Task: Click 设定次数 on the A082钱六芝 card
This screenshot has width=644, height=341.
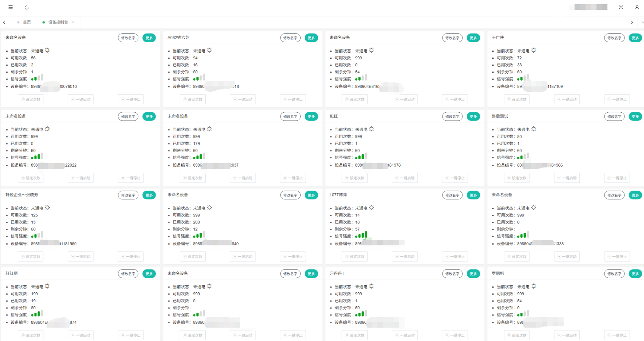Action: (x=193, y=99)
